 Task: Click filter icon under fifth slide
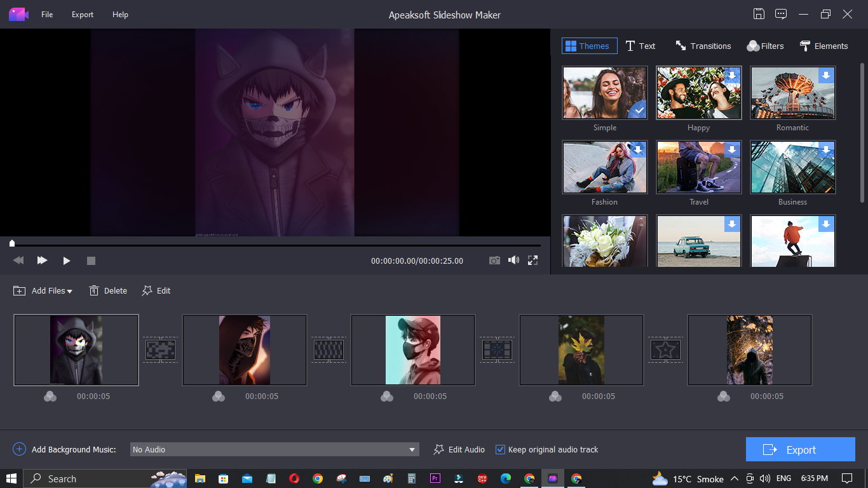pyautogui.click(x=724, y=396)
